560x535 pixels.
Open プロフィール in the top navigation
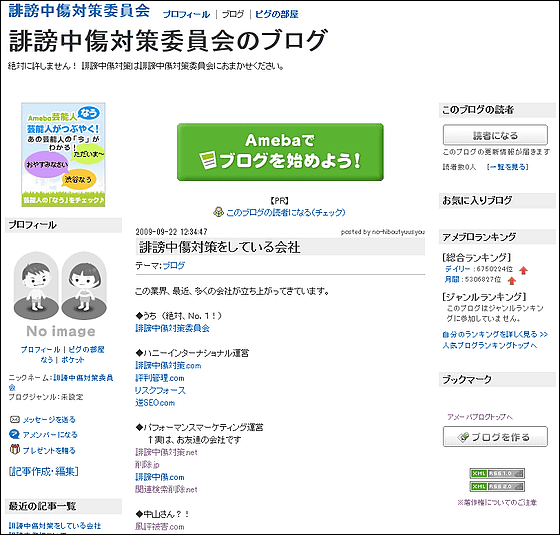tap(186, 14)
